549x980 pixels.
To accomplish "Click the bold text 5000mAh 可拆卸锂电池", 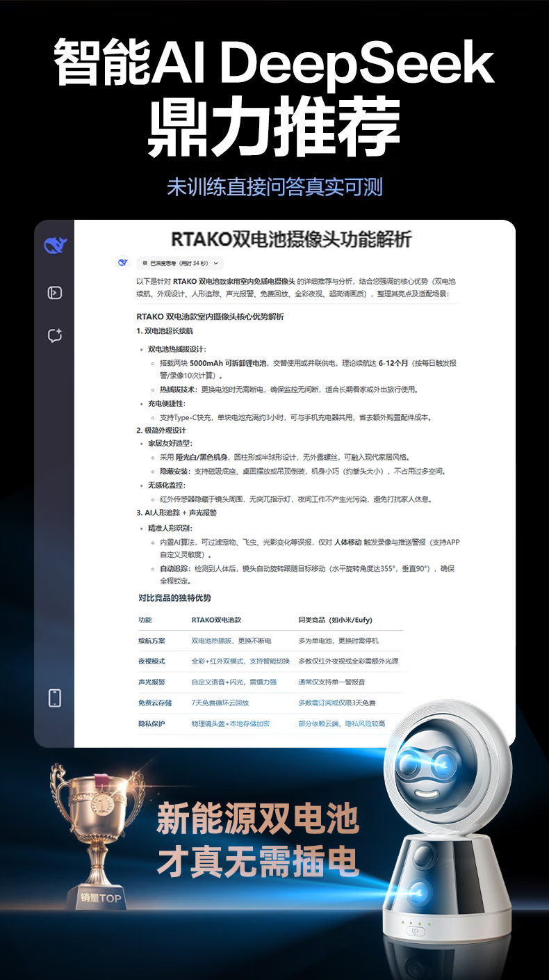I will pyautogui.click(x=228, y=363).
